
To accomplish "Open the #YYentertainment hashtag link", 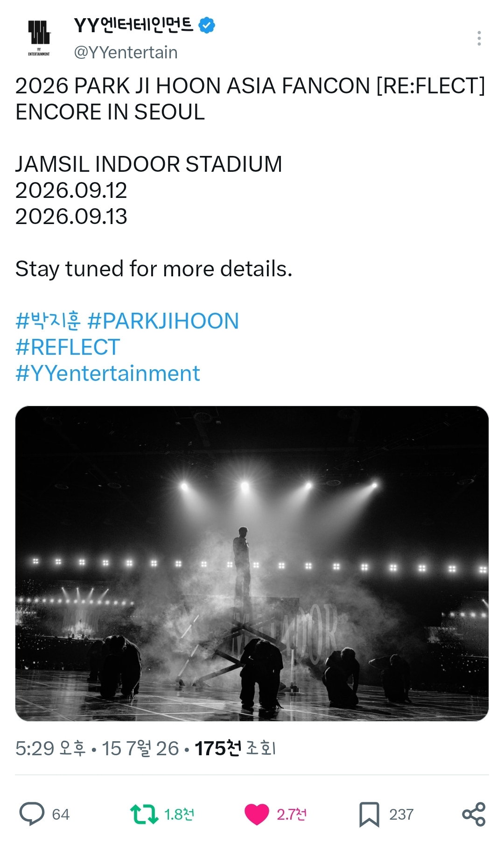I will tap(108, 373).
